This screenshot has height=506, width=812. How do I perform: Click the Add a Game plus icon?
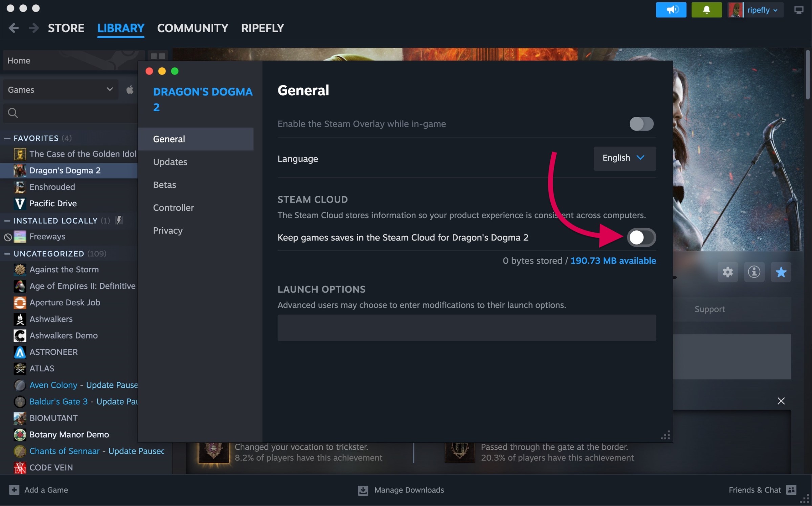[14, 490]
